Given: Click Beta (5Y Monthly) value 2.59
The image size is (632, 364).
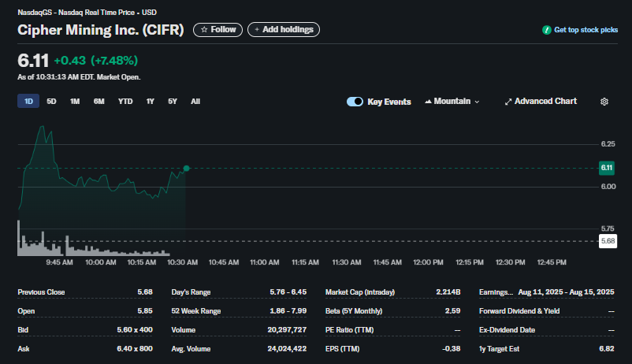Looking at the screenshot, I should coord(452,310).
